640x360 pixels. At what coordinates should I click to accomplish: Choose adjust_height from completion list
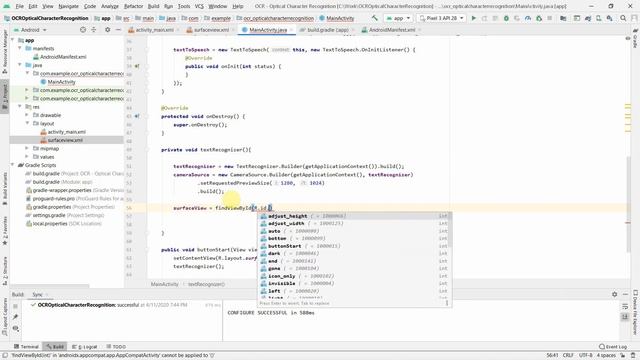pos(354,216)
